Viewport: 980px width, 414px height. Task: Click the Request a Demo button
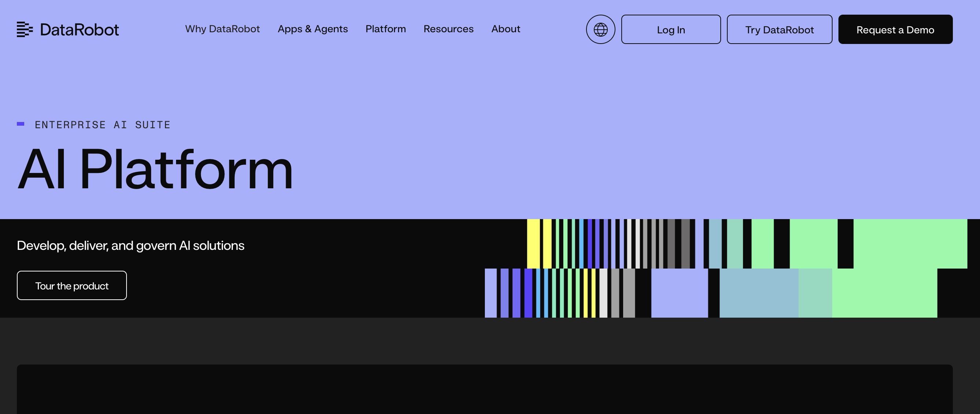[895, 29]
